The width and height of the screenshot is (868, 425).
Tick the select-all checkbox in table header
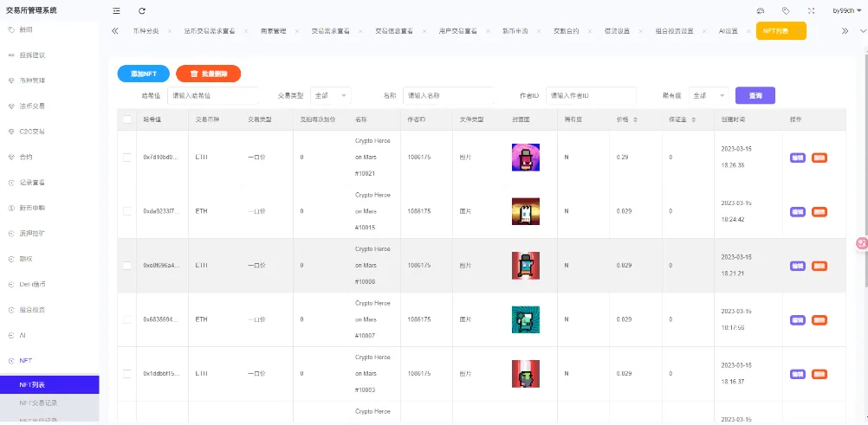[127, 119]
